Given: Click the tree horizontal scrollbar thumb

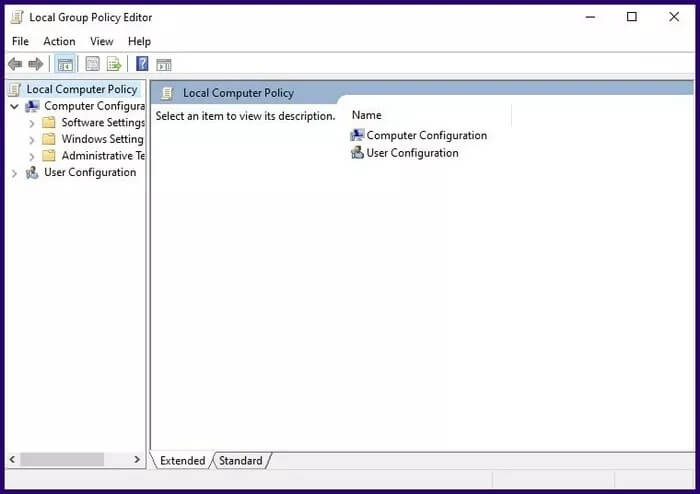Looking at the screenshot, I should point(62,459).
